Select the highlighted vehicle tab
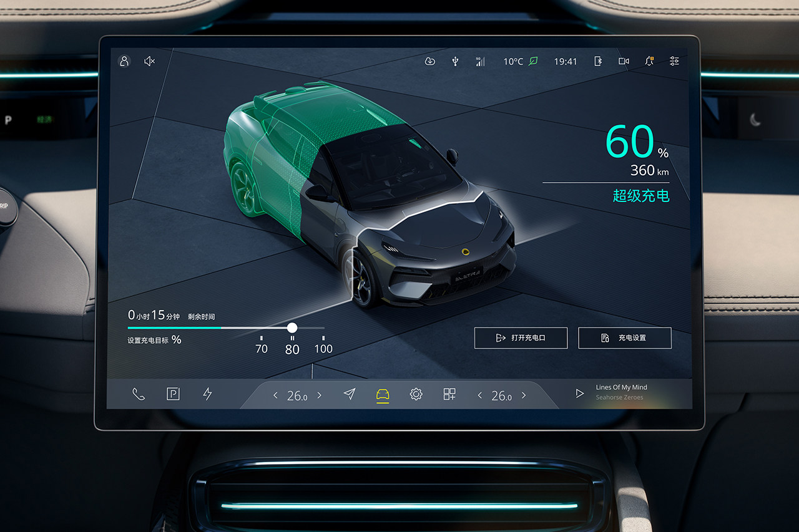Viewport: 799px width, 532px height. (383, 395)
